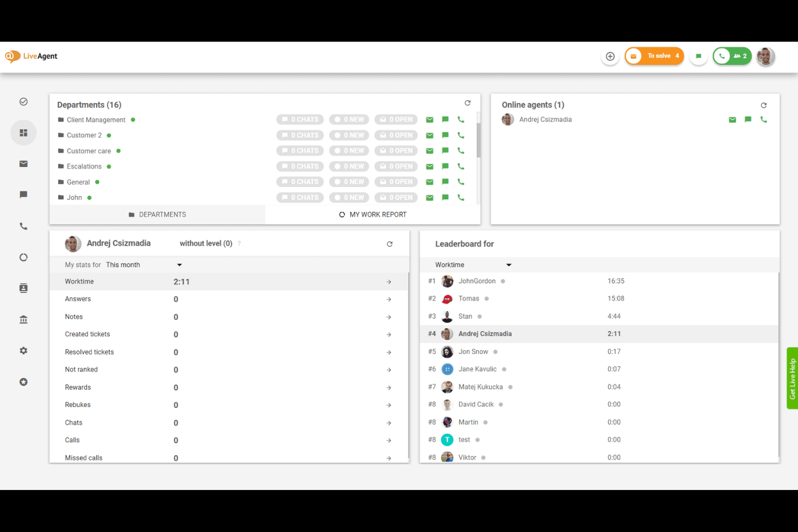
Task: Open the Mail section from the left sidebar
Action: coord(23,163)
